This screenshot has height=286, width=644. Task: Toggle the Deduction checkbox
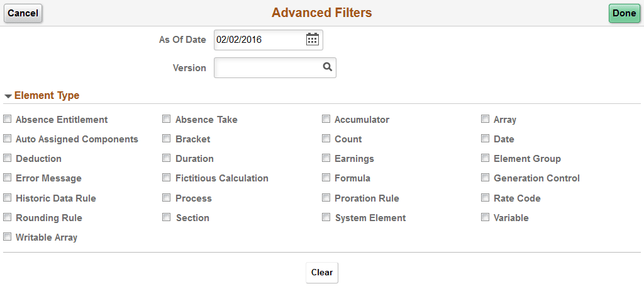tap(8, 158)
